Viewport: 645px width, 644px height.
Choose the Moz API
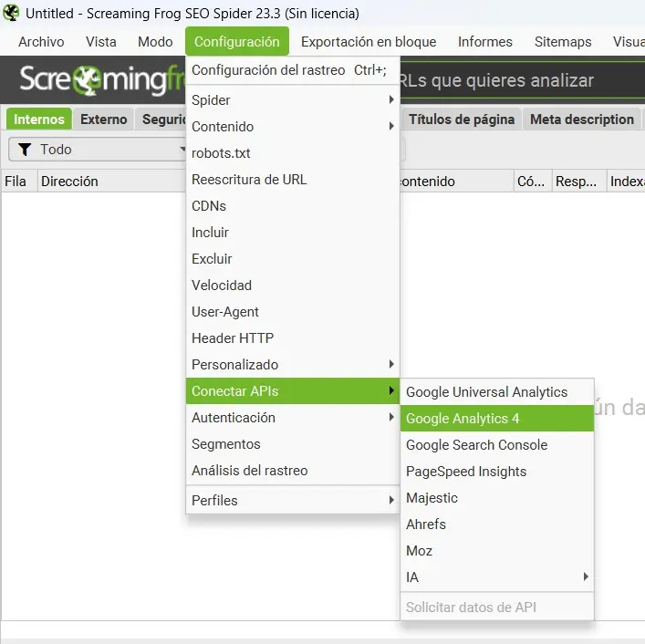tap(497, 551)
